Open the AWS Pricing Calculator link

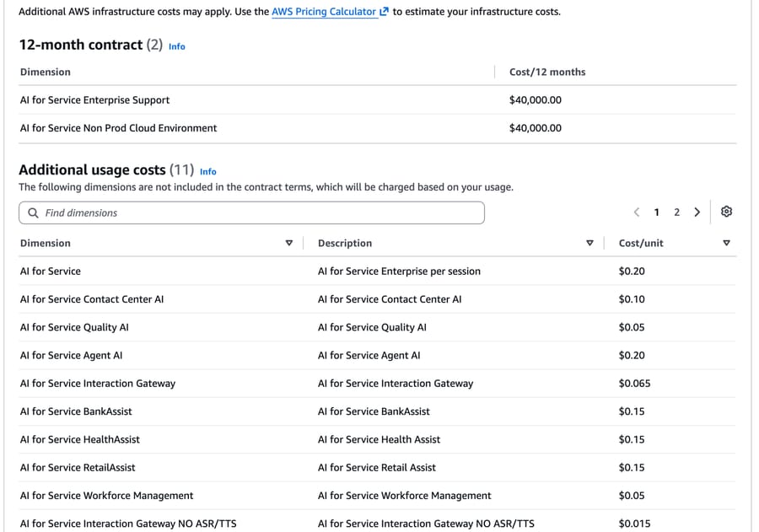pyautogui.click(x=323, y=12)
